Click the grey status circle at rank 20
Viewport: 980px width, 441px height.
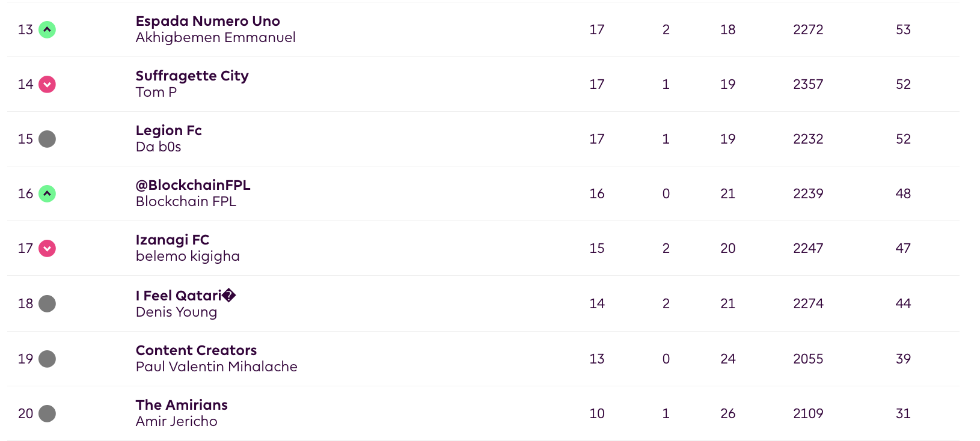47,413
